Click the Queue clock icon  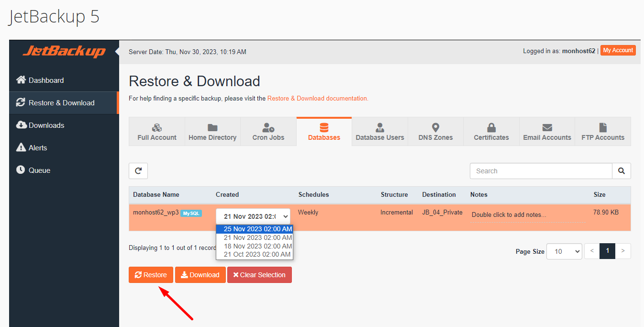pyautogui.click(x=20, y=169)
